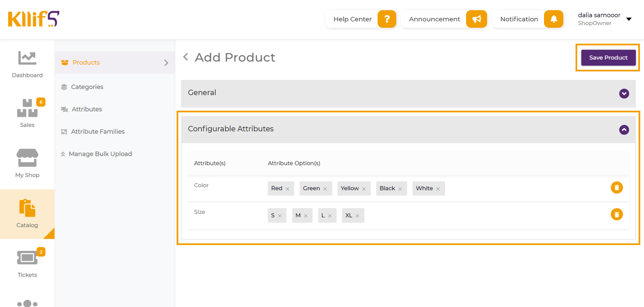Screen dimensions: 644x307
Task: Expand the Products submenu chevron
Action: 166,63
